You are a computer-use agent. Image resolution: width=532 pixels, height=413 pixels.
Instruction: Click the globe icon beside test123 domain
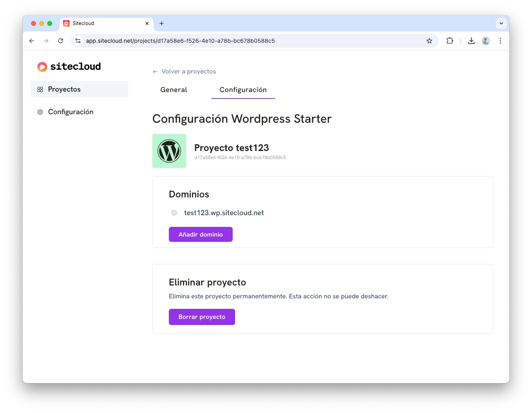tap(174, 213)
